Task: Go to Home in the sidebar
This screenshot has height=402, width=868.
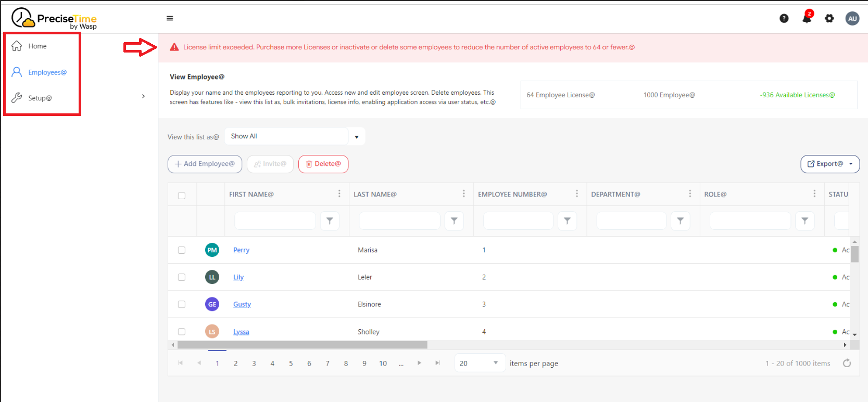Action: tap(37, 46)
